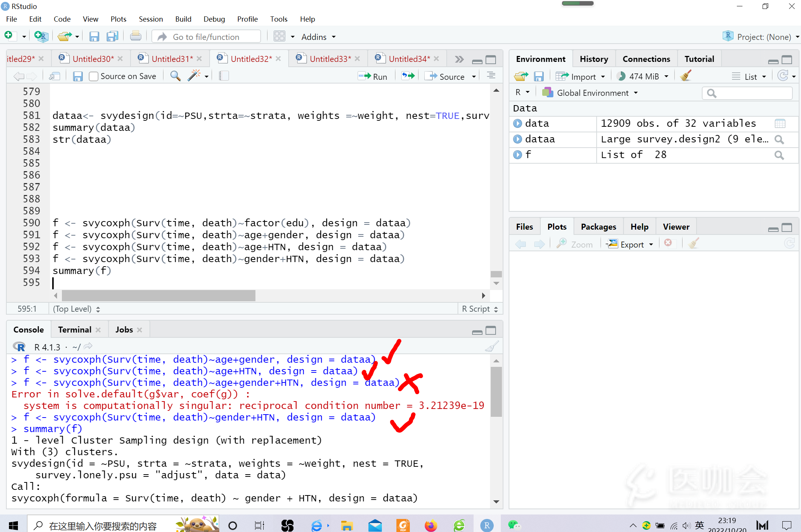This screenshot has height=532, width=801.
Task: Open find and replace magnifier icon
Action: pos(175,76)
